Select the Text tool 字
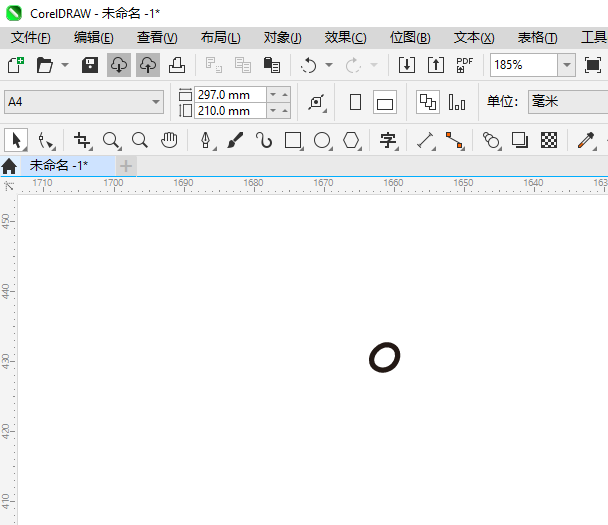 point(388,140)
